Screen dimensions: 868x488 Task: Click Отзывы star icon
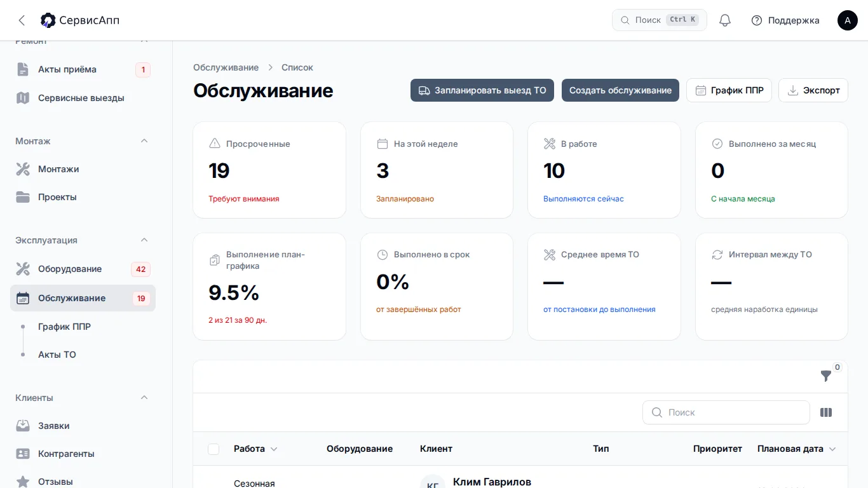tap(23, 482)
